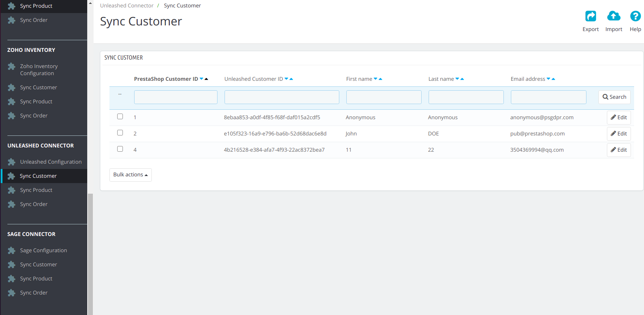Click puzzle icon beside Sage Sync Product
This screenshot has width=644, height=315.
pos(12,279)
